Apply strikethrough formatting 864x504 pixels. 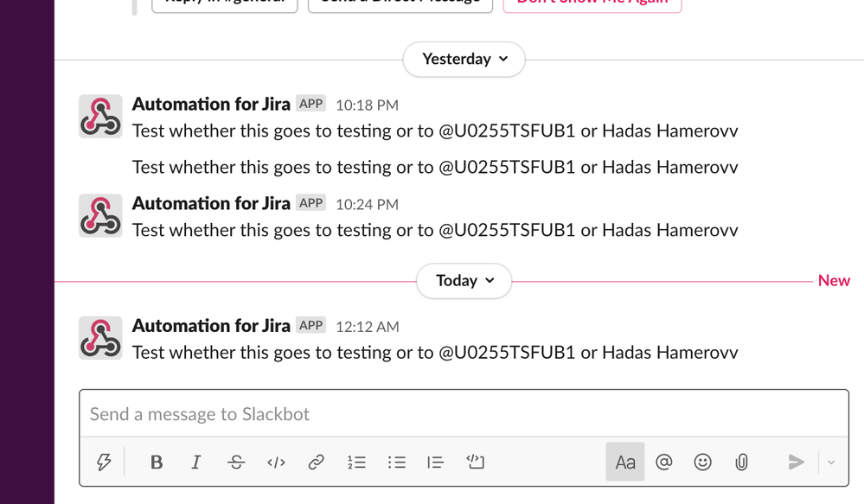(235, 462)
